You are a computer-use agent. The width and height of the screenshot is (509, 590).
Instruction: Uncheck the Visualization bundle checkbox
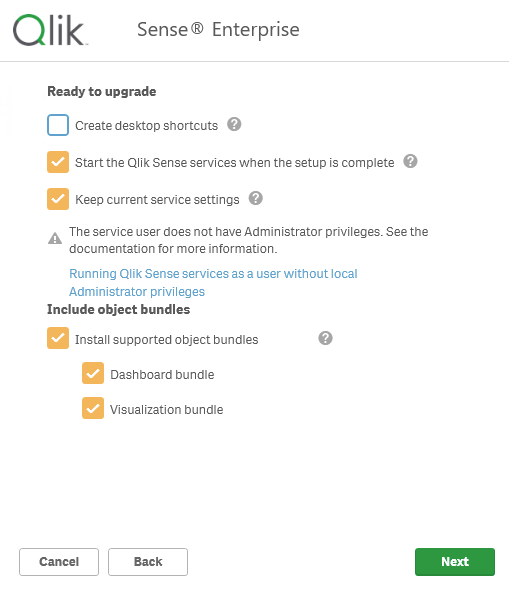(x=93, y=408)
